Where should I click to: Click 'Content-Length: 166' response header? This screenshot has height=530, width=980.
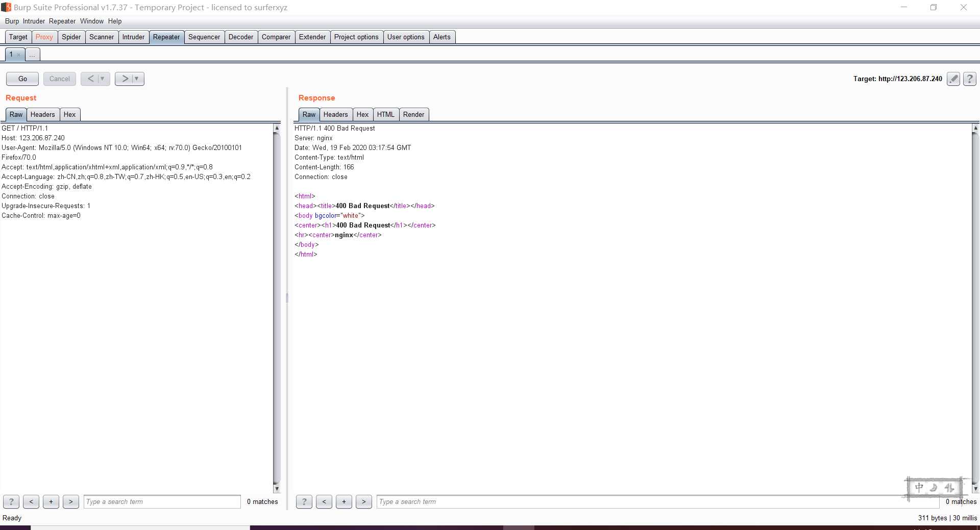click(324, 167)
